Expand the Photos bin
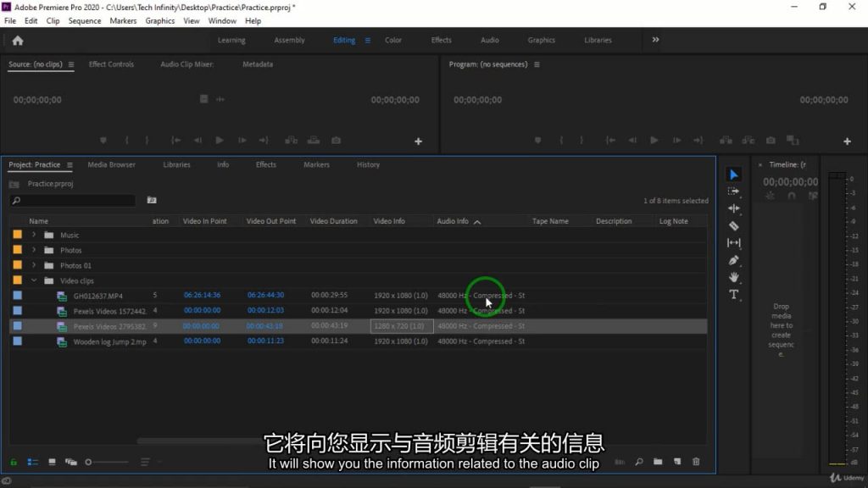The image size is (868, 488). [34, 250]
